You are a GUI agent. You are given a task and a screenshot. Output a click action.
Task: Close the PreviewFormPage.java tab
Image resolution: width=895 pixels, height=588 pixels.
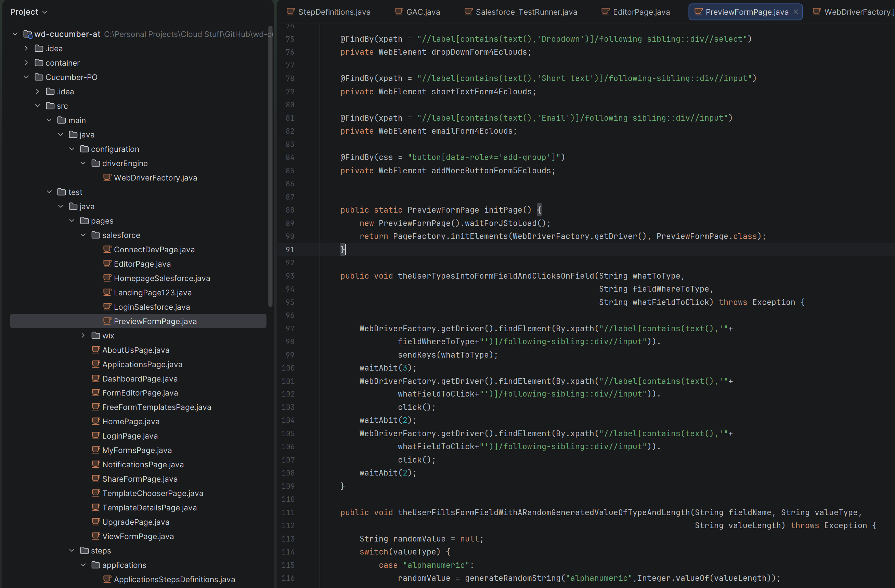[796, 12]
